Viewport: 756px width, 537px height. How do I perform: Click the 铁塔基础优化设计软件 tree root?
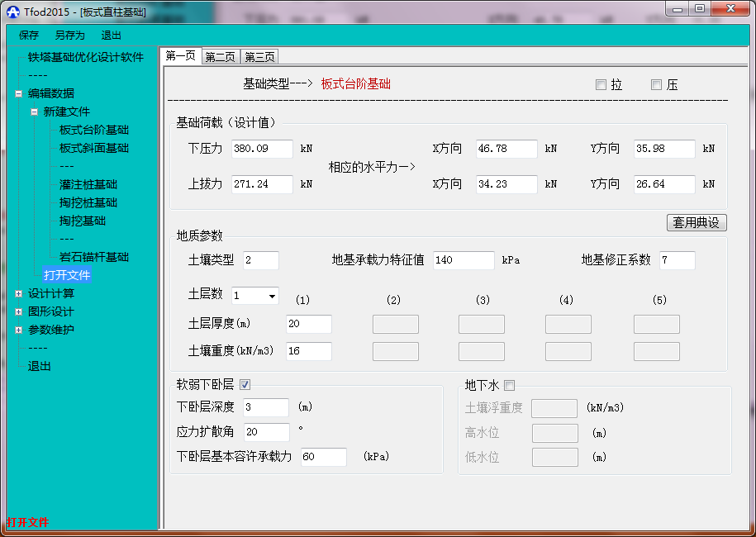[x=86, y=57]
